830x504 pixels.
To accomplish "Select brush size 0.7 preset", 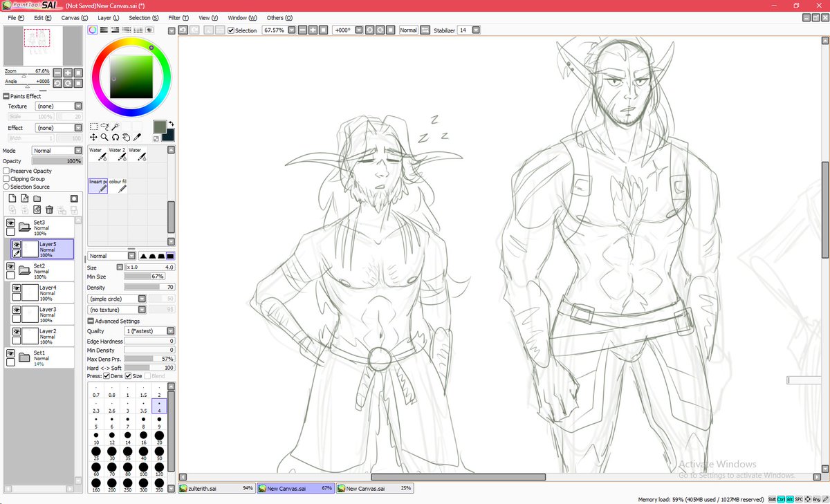I will tap(96, 391).
